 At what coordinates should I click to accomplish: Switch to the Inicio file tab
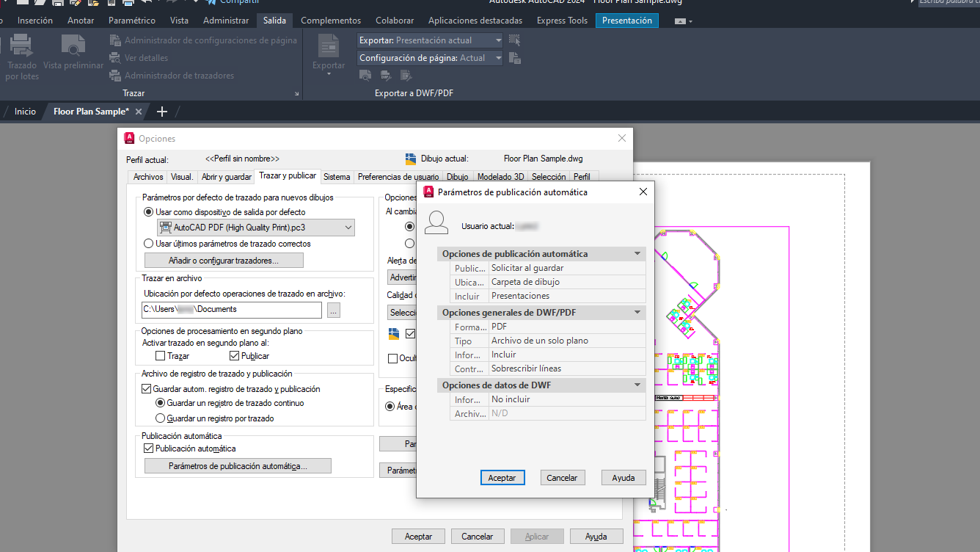pos(25,112)
